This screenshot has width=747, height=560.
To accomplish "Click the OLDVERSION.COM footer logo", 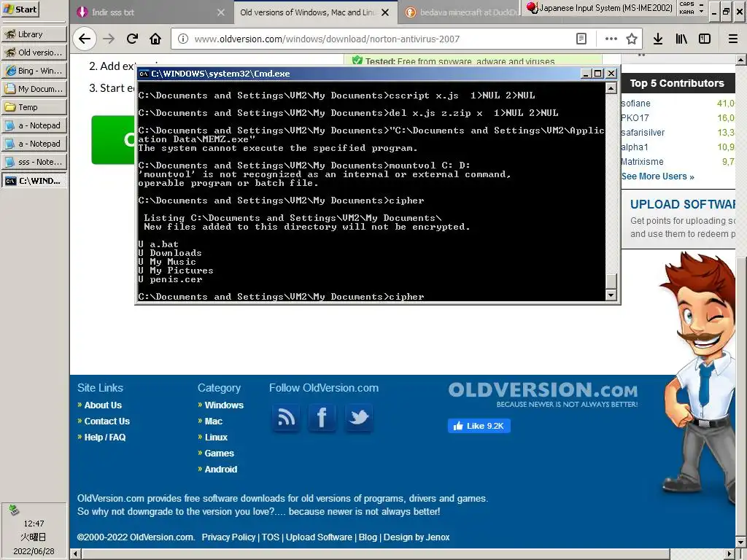I will point(543,394).
